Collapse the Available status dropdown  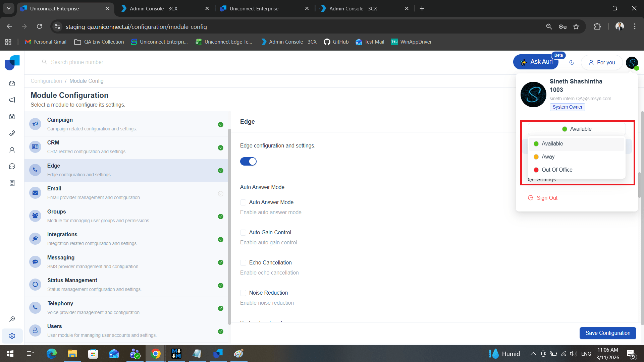577,129
